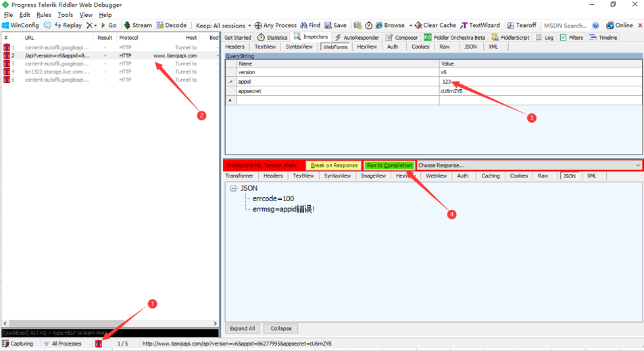Open Fiddler Orchestra Beta tab
The image size is (644, 351).
[455, 37]
